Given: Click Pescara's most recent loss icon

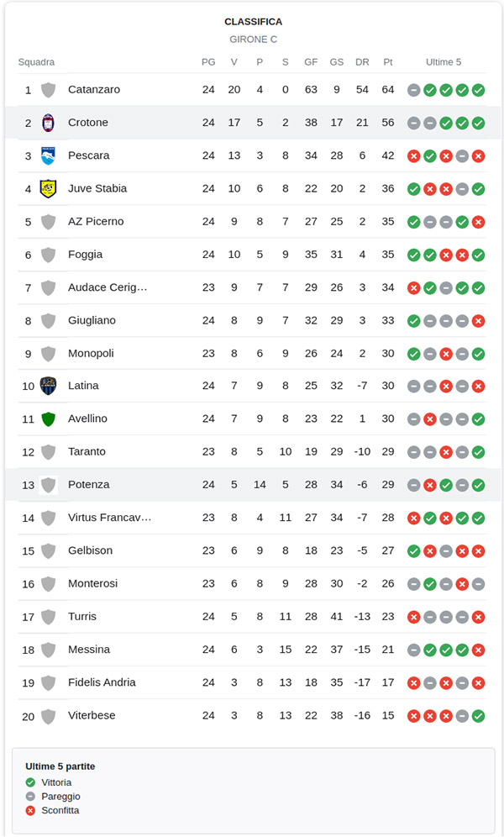Looking at the screenshot, I should [x=478, y=155].
